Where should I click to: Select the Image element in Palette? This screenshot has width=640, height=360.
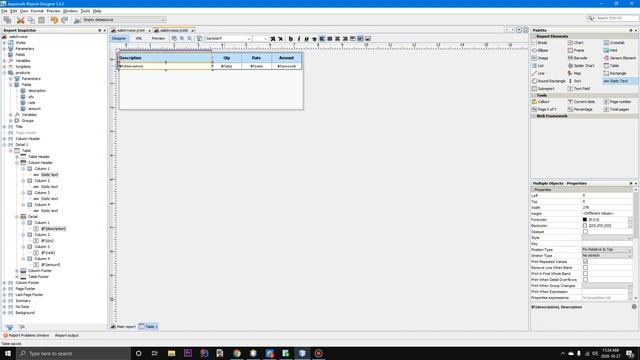540,58
